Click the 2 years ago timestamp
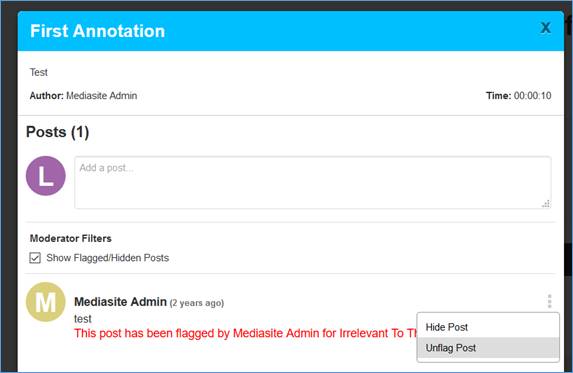This screenshot has height=373, width=573. coord(197,303)
